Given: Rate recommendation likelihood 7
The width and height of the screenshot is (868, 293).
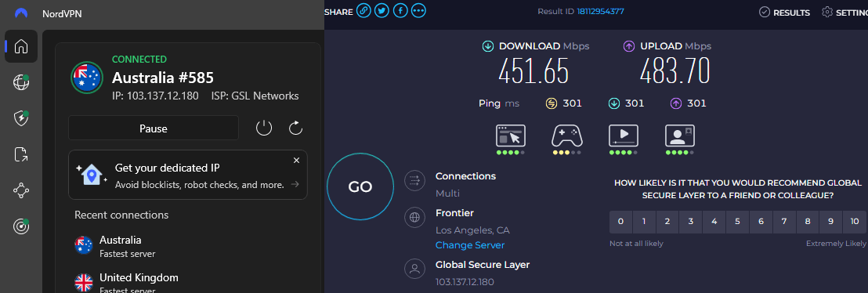Looking at the screenshot, I should click(784, 222).
